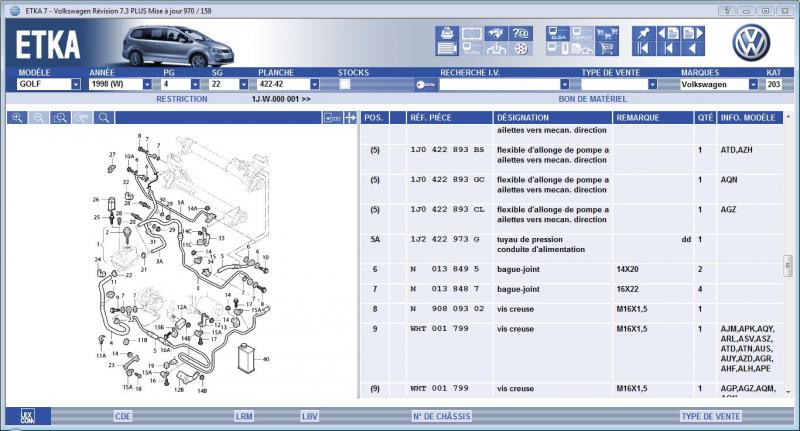Click the question mark @ help icon

520,33
